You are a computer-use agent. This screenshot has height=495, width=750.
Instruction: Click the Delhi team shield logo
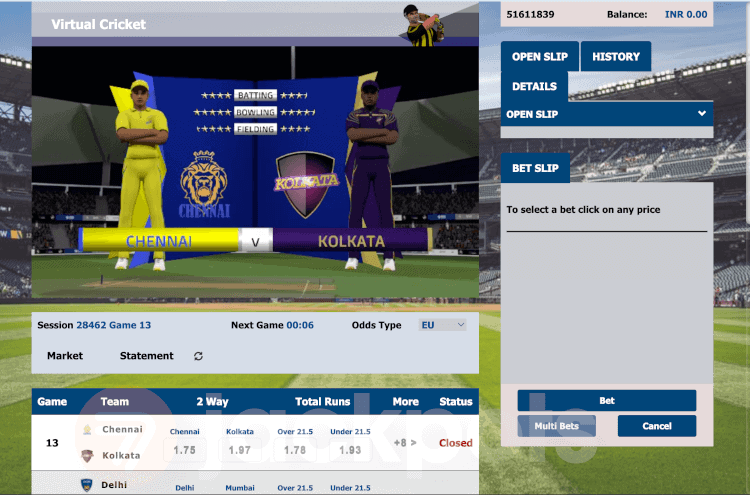pyautogui.click(x=87, y=485)
